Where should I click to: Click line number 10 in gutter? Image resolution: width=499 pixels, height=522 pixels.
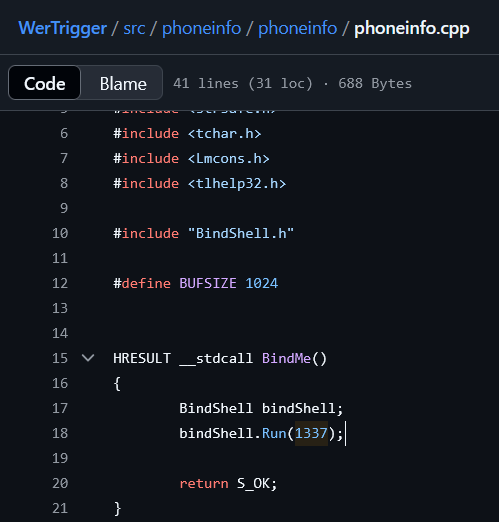pos(60,233)
